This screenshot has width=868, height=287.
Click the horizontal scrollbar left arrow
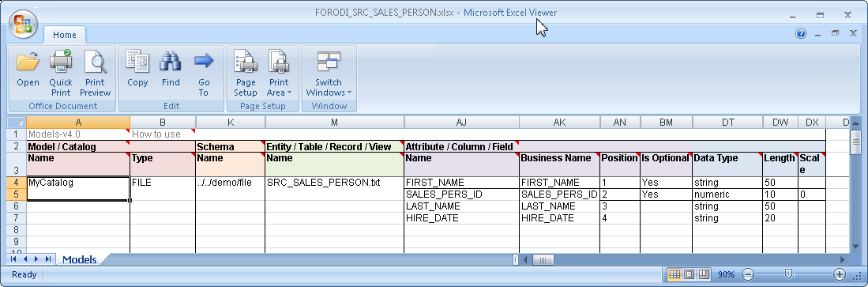tap(526, 259)
